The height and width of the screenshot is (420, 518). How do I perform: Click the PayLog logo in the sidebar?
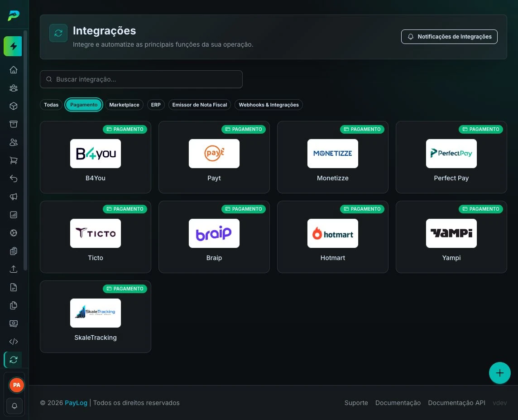(x=14, y=15)
